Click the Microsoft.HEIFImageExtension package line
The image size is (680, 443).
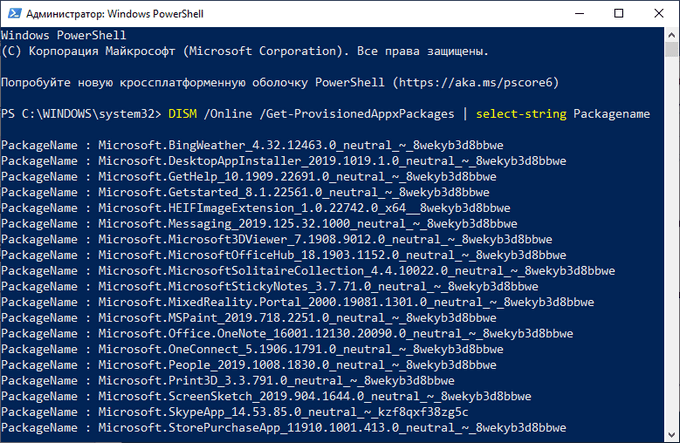pyautogui.click(x=256, y=208)
